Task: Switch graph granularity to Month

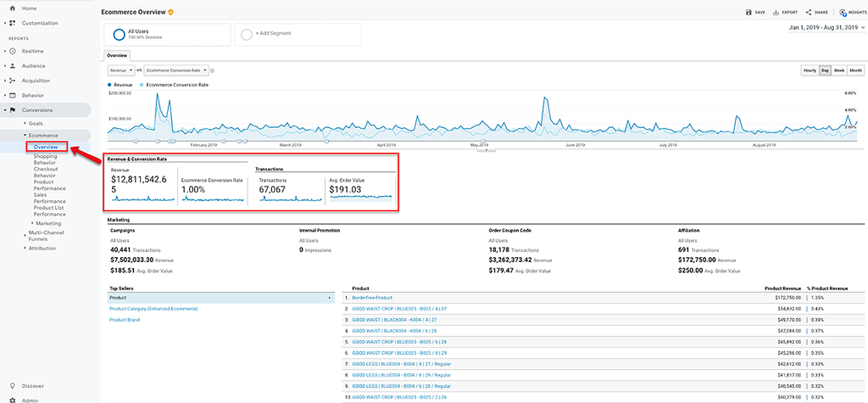Action: pyautogui.click(x=855, y=70)
